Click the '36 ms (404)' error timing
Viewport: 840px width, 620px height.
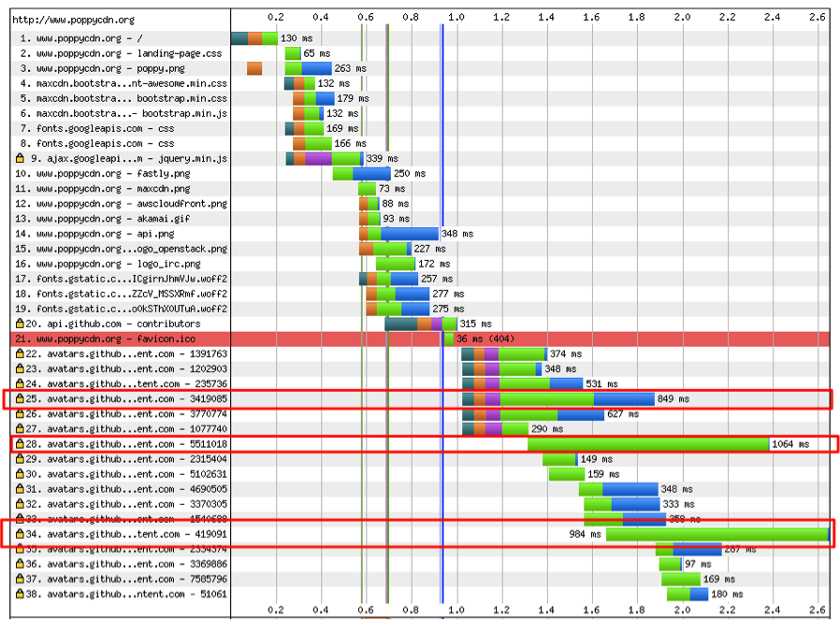pos(485,339)
